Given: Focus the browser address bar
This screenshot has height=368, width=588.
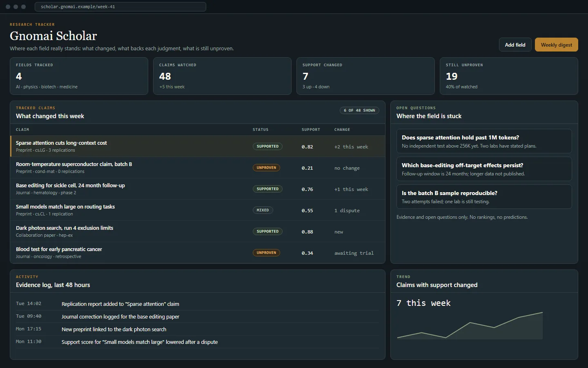Looking at the screenshot, I should point(120,7).
